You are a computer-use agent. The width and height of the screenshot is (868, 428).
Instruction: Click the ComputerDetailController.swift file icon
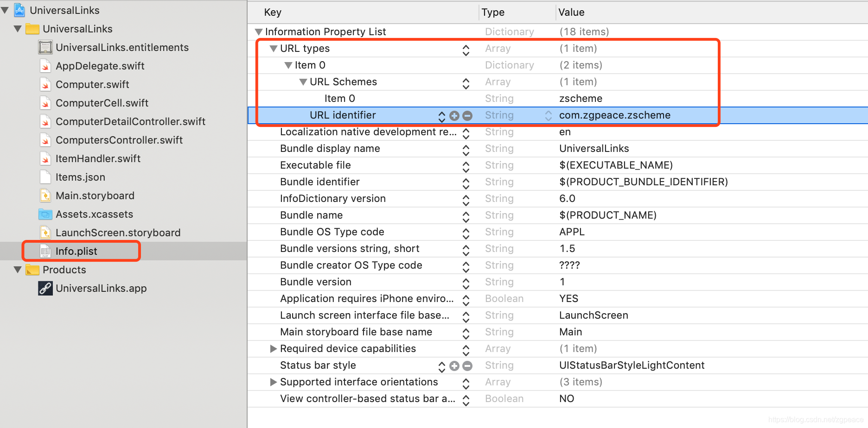click(x=45, y=121)
